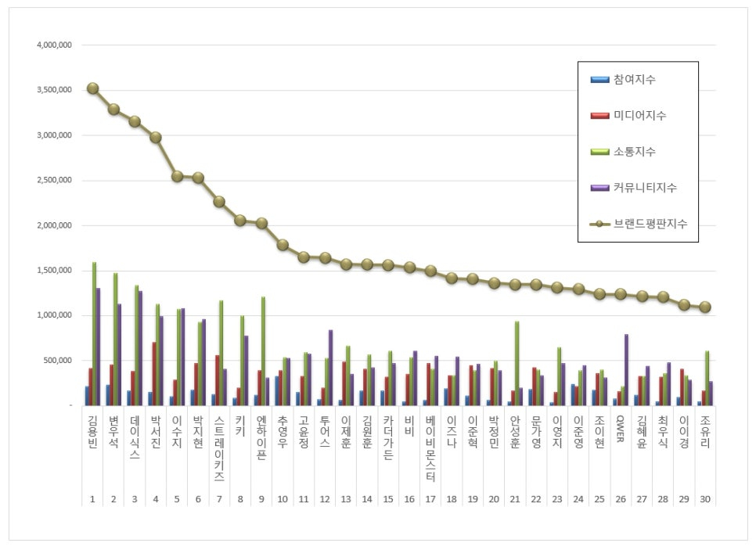
Task: Click the red 미디어지수 legend swatch
Action: tap(600, 116)
